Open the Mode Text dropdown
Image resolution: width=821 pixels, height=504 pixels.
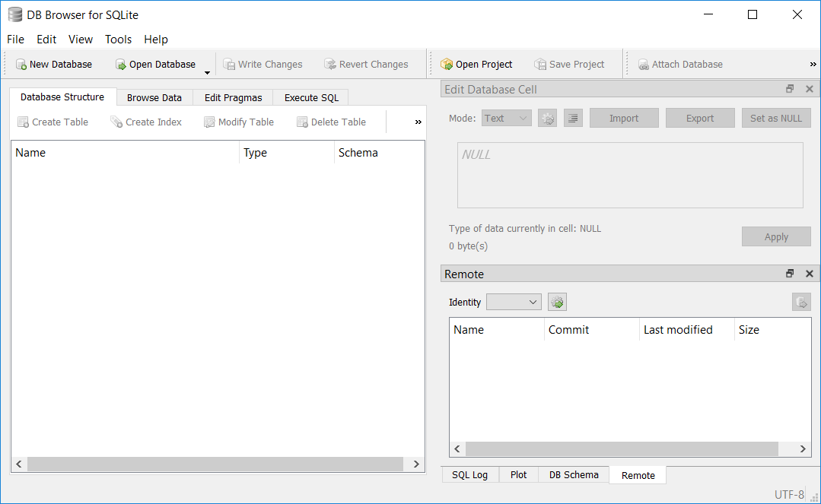(506, 119)
